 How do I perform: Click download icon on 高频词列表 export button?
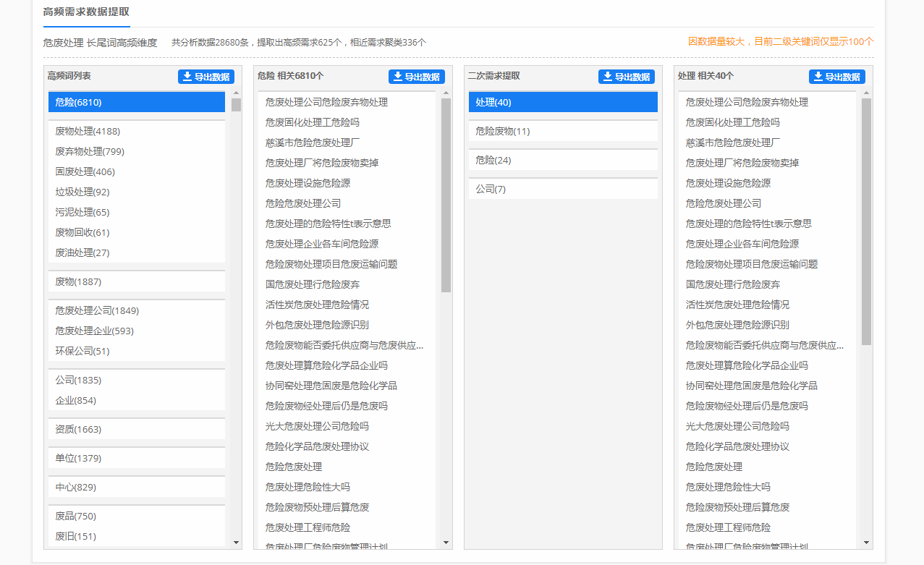pos(187,77)
